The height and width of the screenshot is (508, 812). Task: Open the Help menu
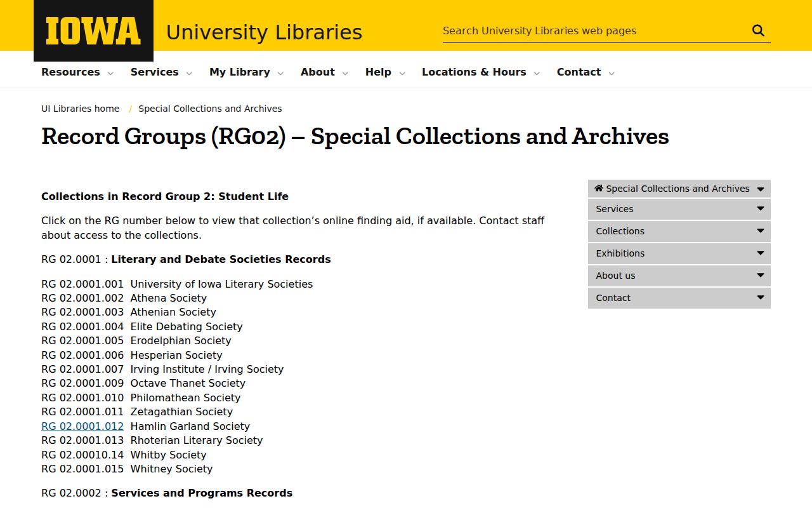point(378,72)
